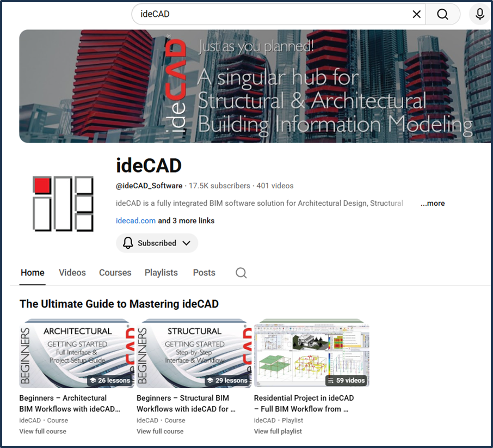Clear the search box with the X icon

tap(416, 14)
